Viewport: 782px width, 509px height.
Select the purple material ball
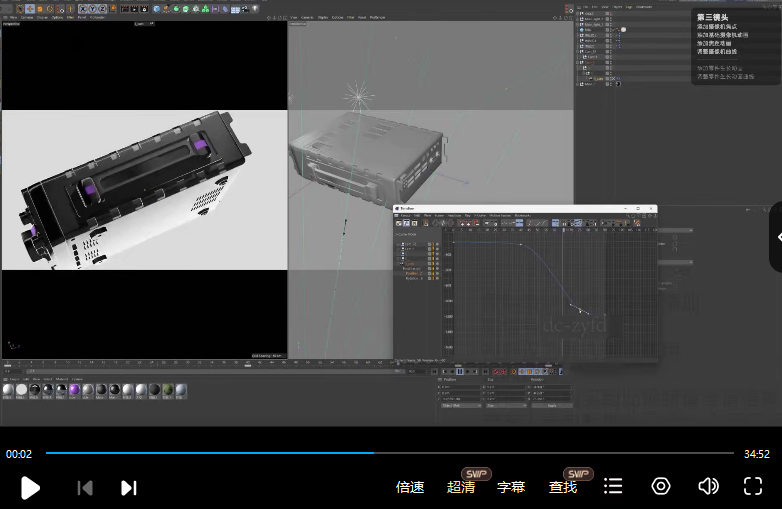[75, 389]
